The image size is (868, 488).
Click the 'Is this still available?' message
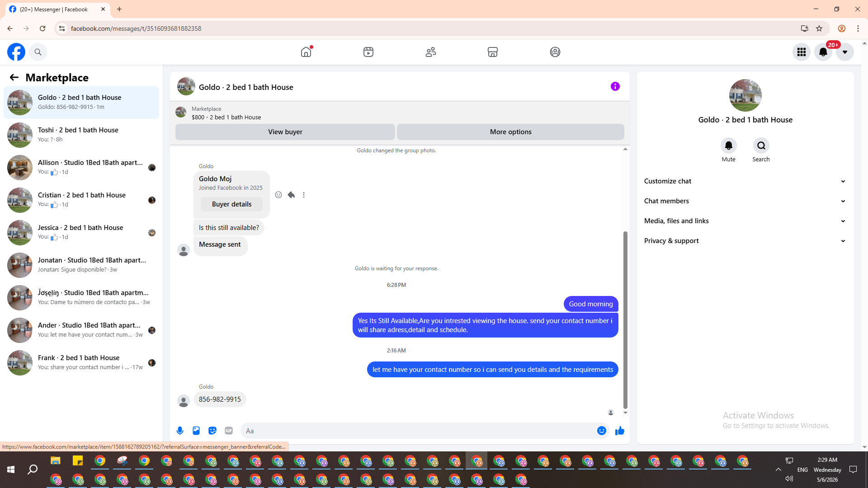(229, 228)
